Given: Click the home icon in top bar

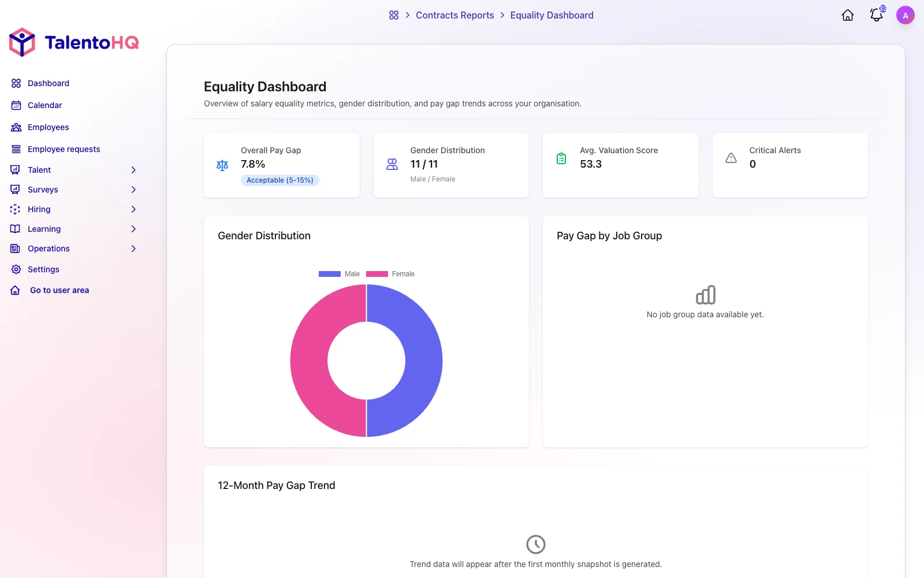Looking at the screenshot, I should pos(848,16).
